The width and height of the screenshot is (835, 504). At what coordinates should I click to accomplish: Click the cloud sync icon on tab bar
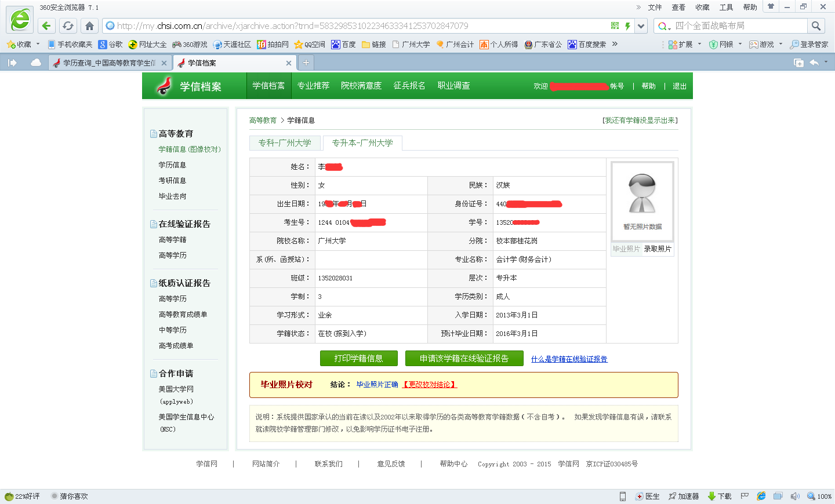pos(36,63)
